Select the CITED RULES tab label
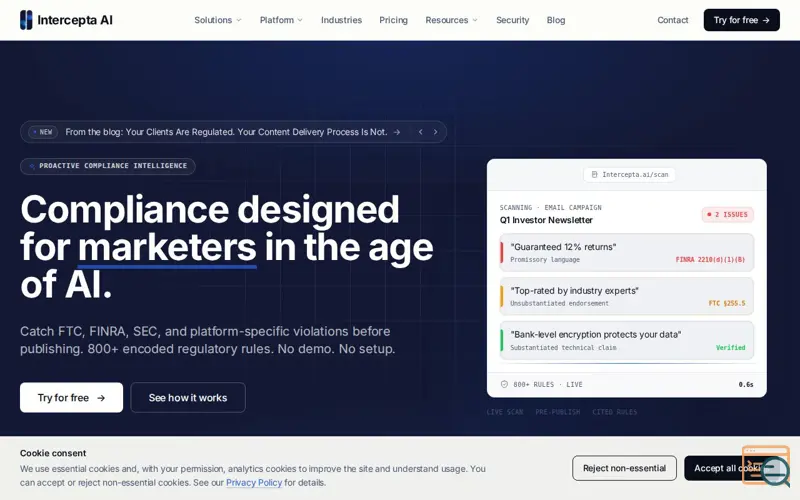This screenshot has height=500, width=800. click(x=614, y=412)
